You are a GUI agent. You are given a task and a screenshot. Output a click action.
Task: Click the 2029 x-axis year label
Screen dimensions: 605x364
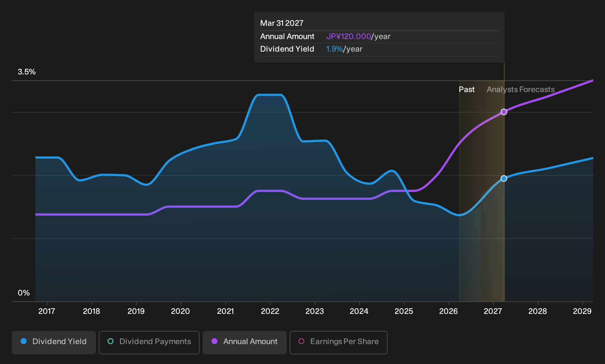click(x=582, y=311)
